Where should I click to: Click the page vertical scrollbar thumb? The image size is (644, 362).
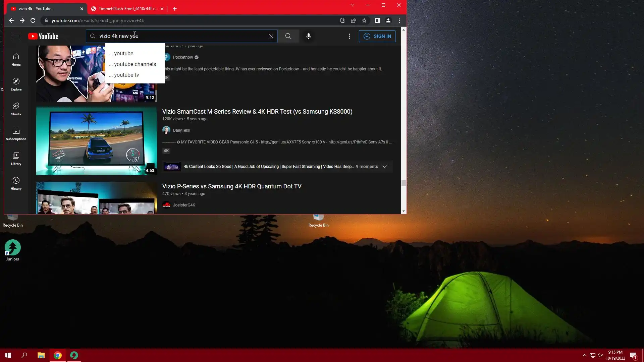point(404,183)
